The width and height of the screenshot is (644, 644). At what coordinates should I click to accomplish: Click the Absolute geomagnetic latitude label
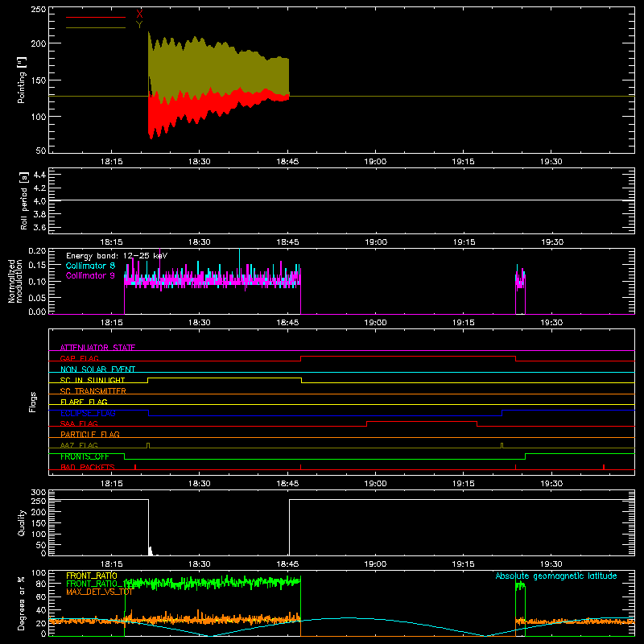[556, 576]
